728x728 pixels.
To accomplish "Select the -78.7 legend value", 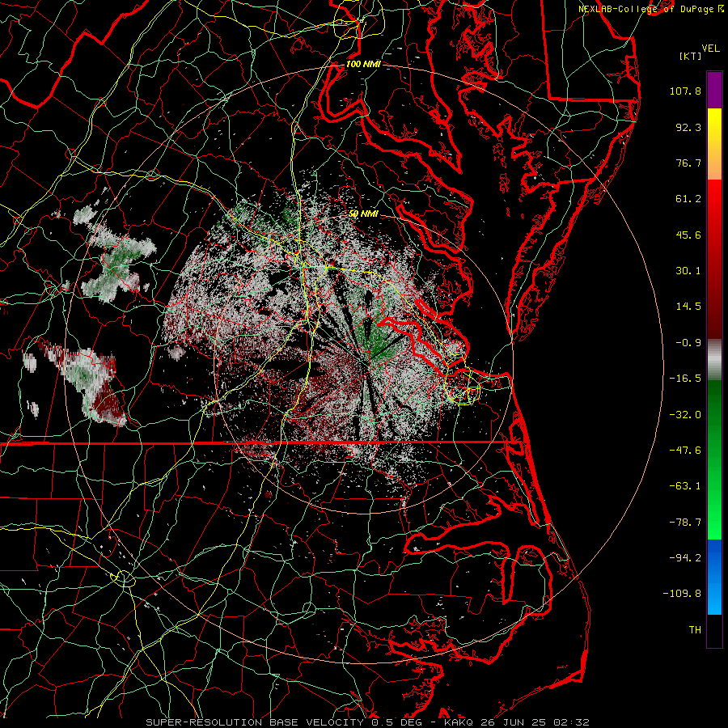I will coord(685,523).
